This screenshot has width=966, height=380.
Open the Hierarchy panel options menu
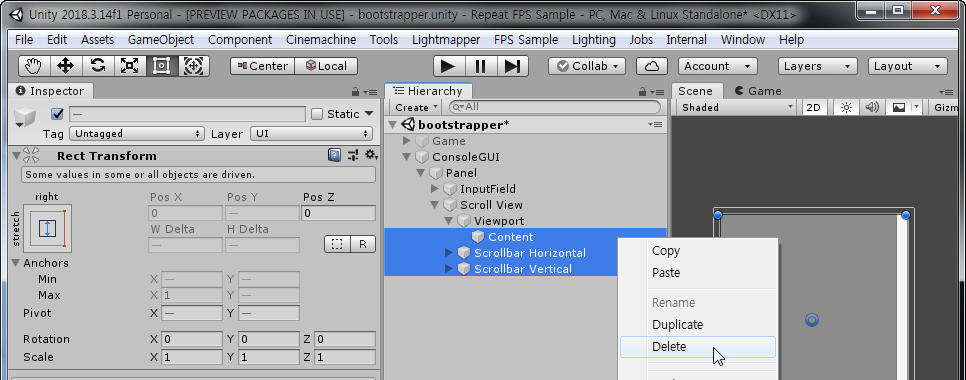pos(657,92)
